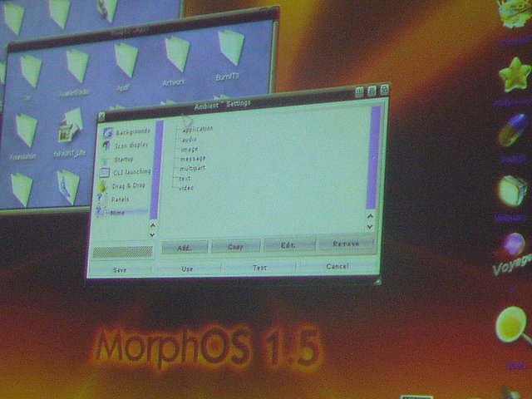The height and width of the screenshot is (399, 532).
Task: Click the middle title bar gadget of Ambient Settings
Action: click(x=372, y=91)
